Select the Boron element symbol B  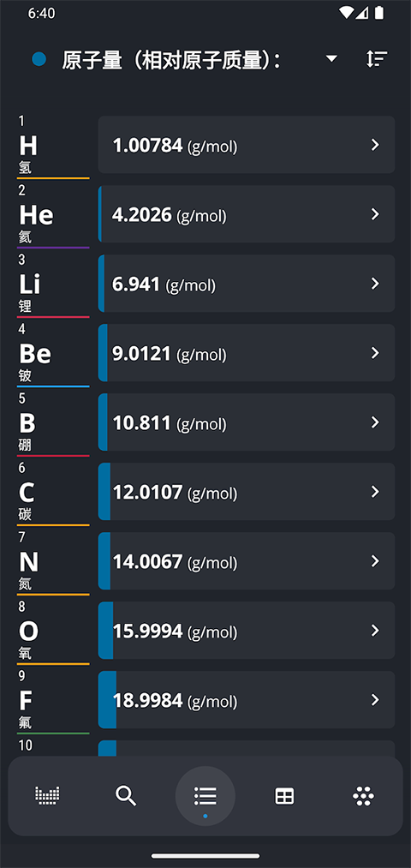(27, 423)
